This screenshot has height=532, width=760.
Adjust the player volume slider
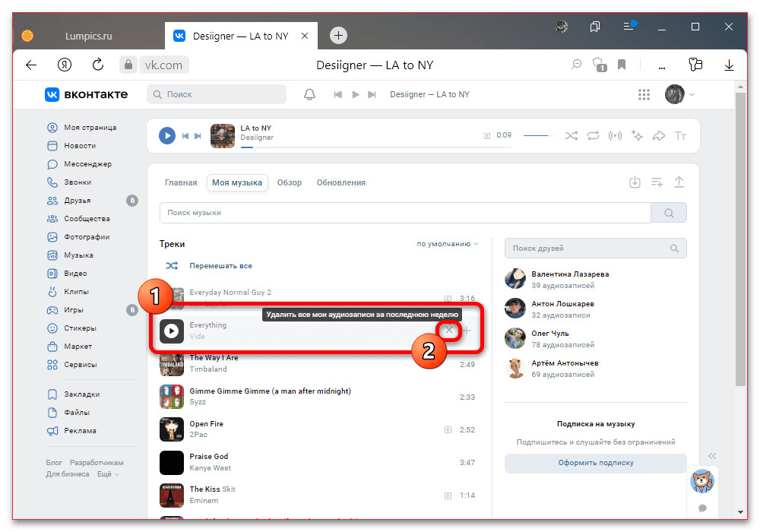(x=538, y=136)
